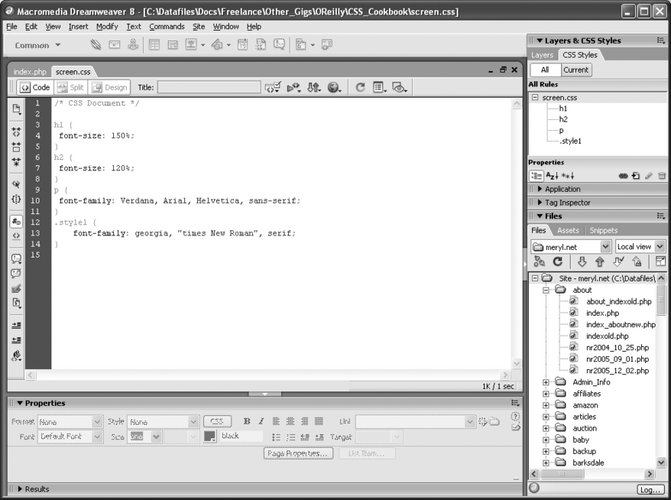Open the Common insert category dropdown
Viewport: 671px width, 500px height.
(x=38, y=45)
